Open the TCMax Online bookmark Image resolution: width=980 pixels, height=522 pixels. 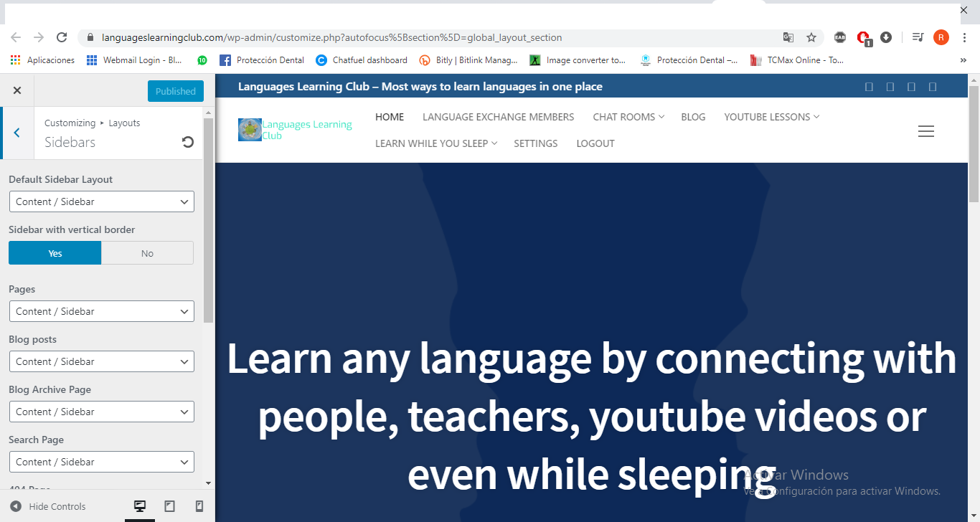(796, 60)
